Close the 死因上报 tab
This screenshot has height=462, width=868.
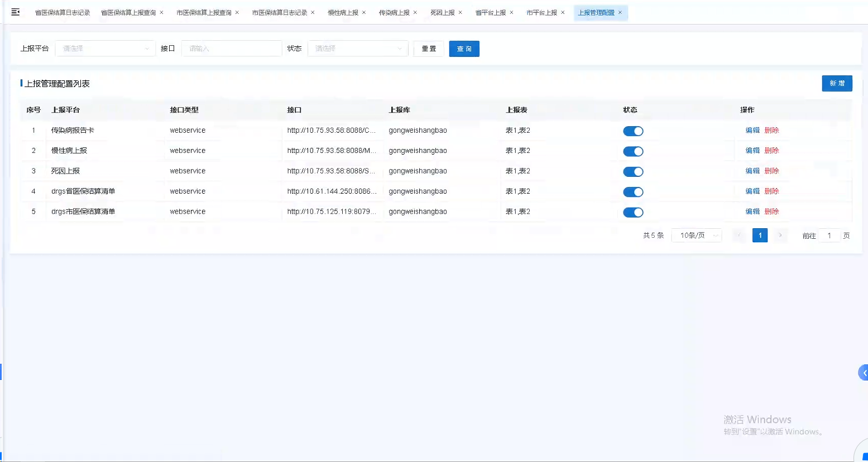tap(461, 12)
